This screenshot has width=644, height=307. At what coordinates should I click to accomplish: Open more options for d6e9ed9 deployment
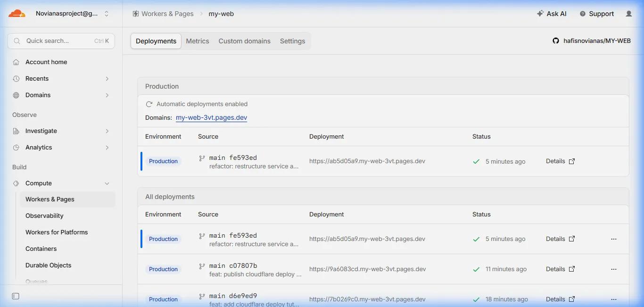click(614, 299)
